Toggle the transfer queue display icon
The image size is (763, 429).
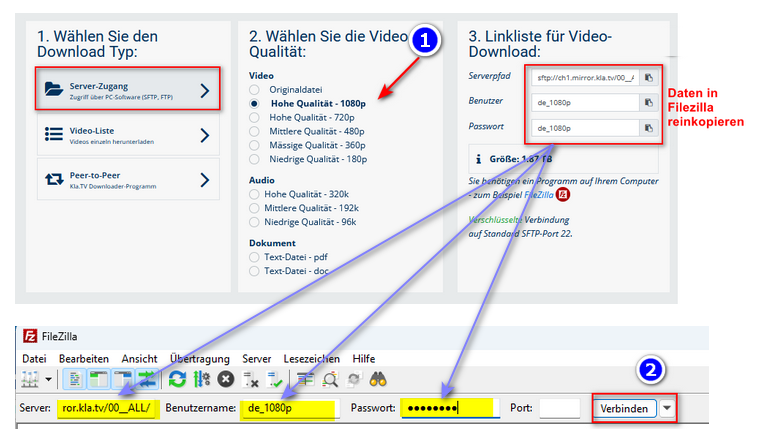[147, 379]
